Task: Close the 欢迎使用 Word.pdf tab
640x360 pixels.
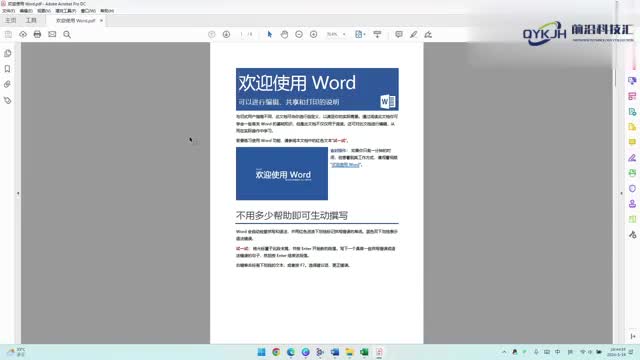Action: pos(101,20)
